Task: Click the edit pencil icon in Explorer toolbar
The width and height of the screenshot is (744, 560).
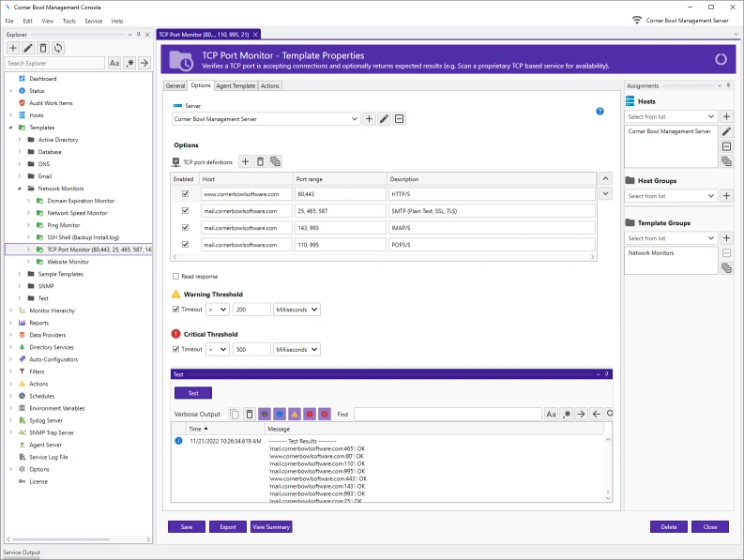Action: point(28,48)
